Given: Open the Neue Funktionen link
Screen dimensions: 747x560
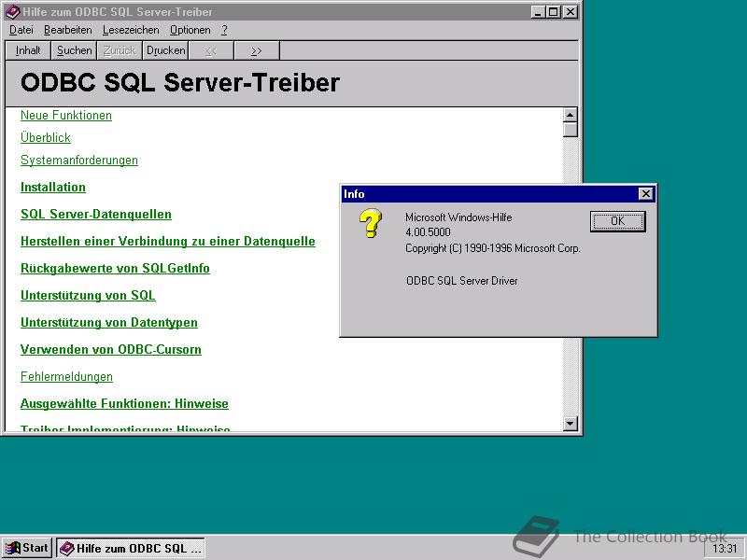Looking at the screenshot, I should click(x=66, y=115).
